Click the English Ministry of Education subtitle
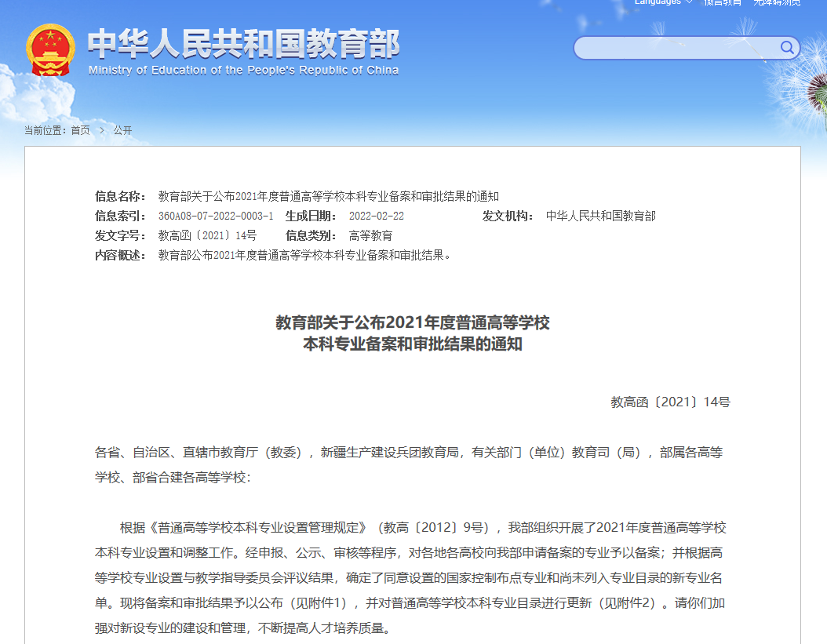This screenshot has height=644, width=827. (x=243, y=70)
